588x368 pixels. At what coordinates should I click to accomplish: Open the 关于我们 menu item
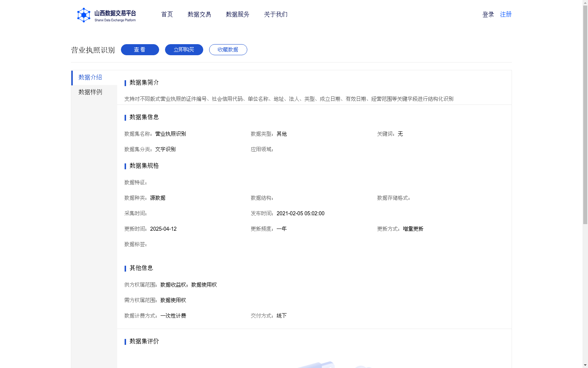tap(276, 14)
